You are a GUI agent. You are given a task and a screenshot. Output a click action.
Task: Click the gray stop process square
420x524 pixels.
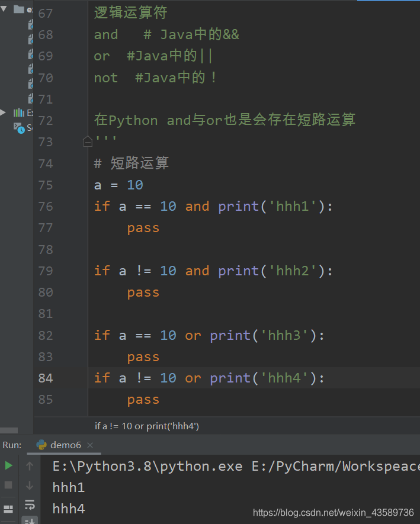tap(8, 485)
